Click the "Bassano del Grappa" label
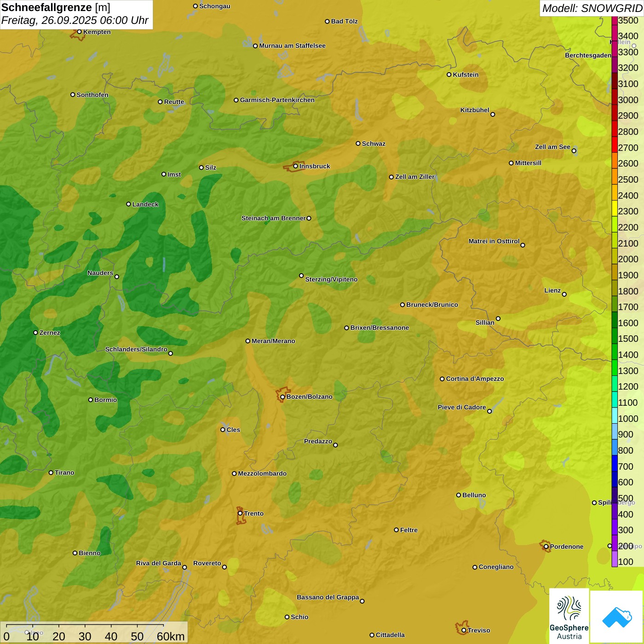 coord(328,597)
